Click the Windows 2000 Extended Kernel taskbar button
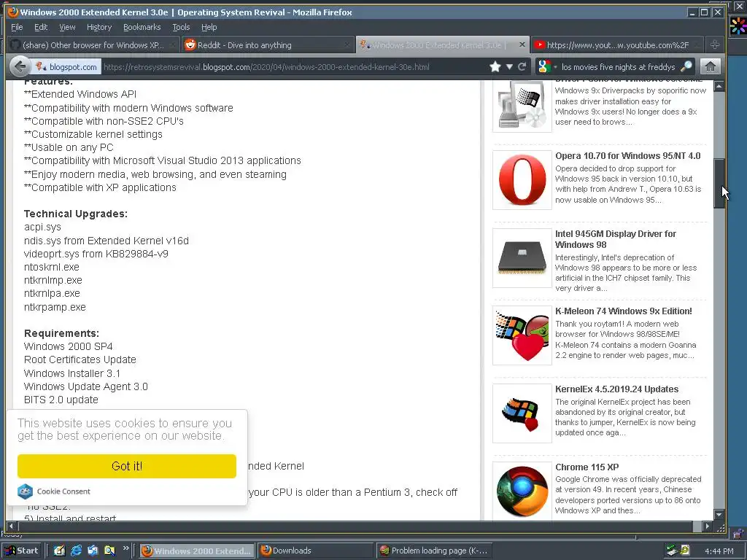The height and width of the screenshot is (560, 747). (197, 551)
